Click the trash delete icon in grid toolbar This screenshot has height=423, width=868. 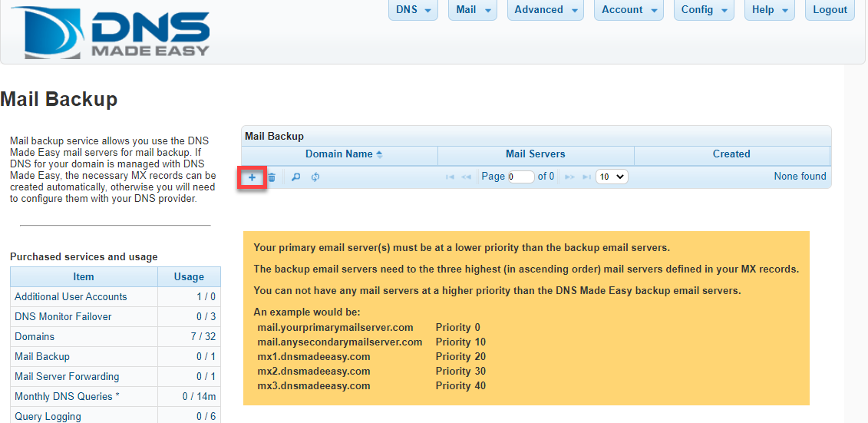pyautogui.click(x=272, y=177)
